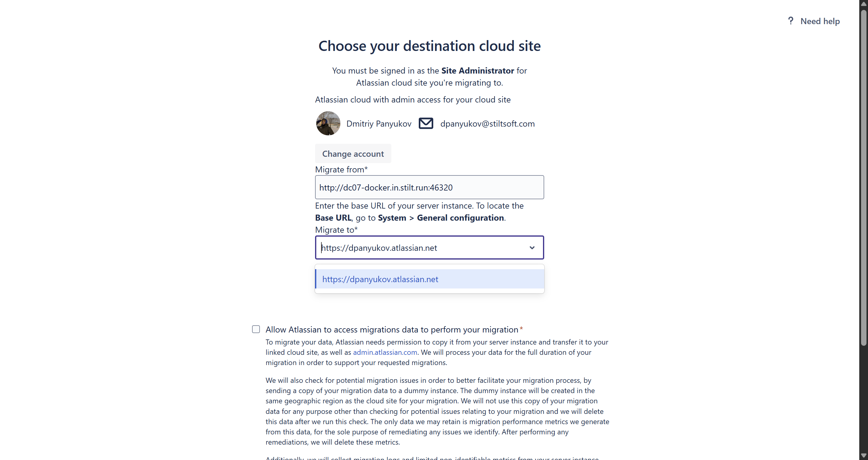
Task: Click the scrollbar down arrow
Action: (x=863, y=456)
